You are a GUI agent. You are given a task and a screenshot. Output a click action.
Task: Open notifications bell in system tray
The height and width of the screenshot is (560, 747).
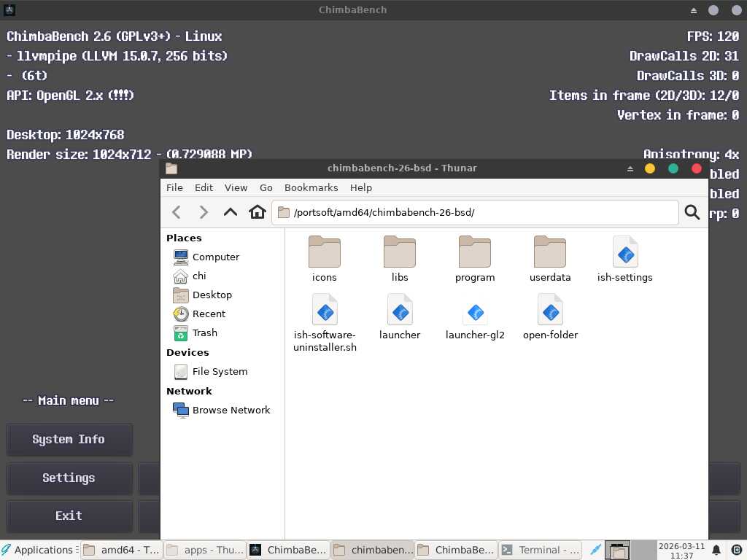click(716, 551)
